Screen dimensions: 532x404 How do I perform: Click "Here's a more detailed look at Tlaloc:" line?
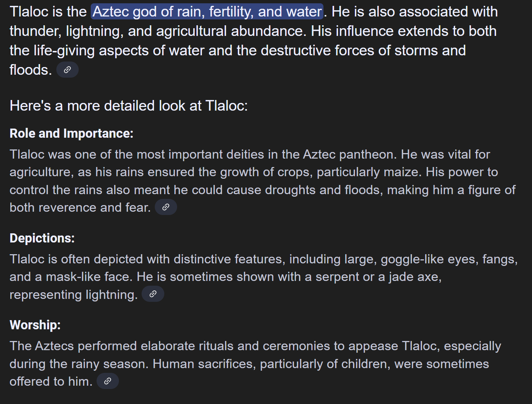pyautogui.click(x=129, y=105)
